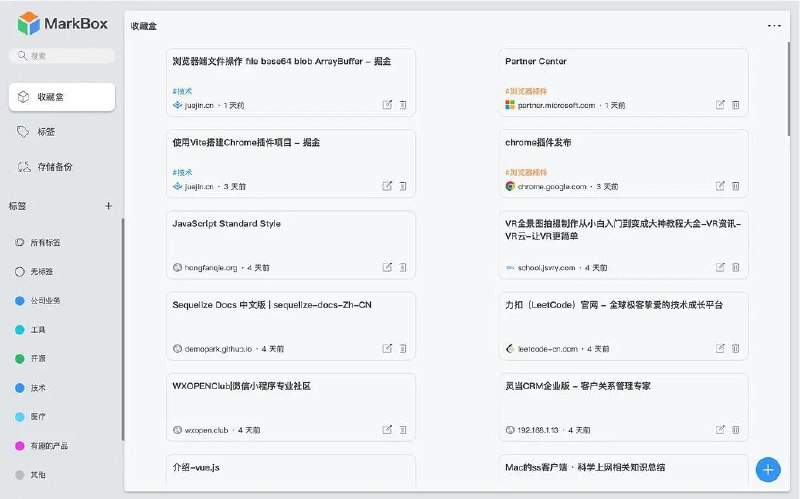Open the 收藏盒 sidebar item
The image size is (800, 499).
(62, 97)
